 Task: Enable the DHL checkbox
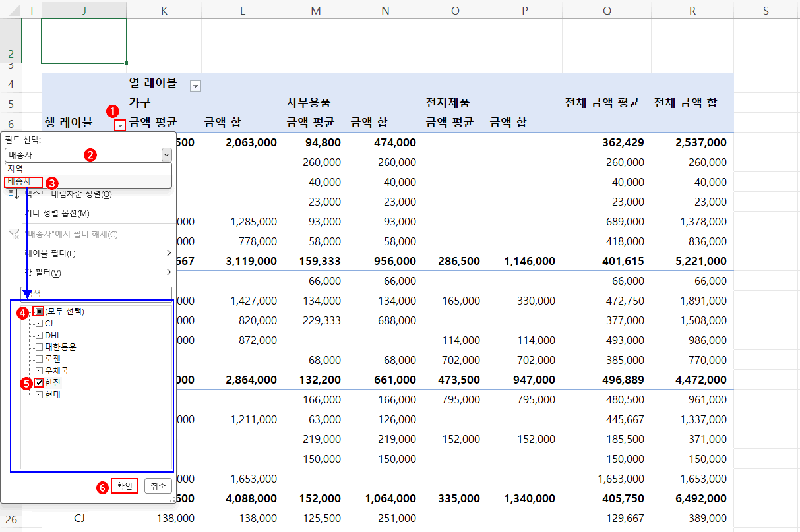[x=39, y=335]
